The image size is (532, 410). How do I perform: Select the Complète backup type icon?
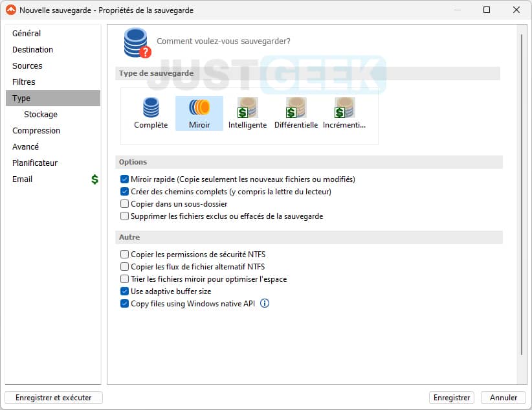pyautogui.click(x=151, y=113)
